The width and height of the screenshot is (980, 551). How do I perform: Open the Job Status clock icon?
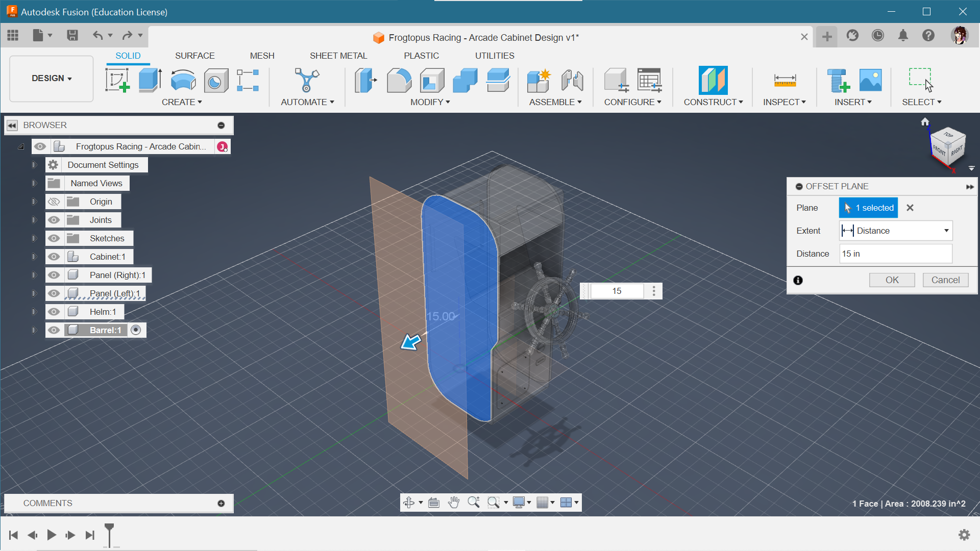877,35
